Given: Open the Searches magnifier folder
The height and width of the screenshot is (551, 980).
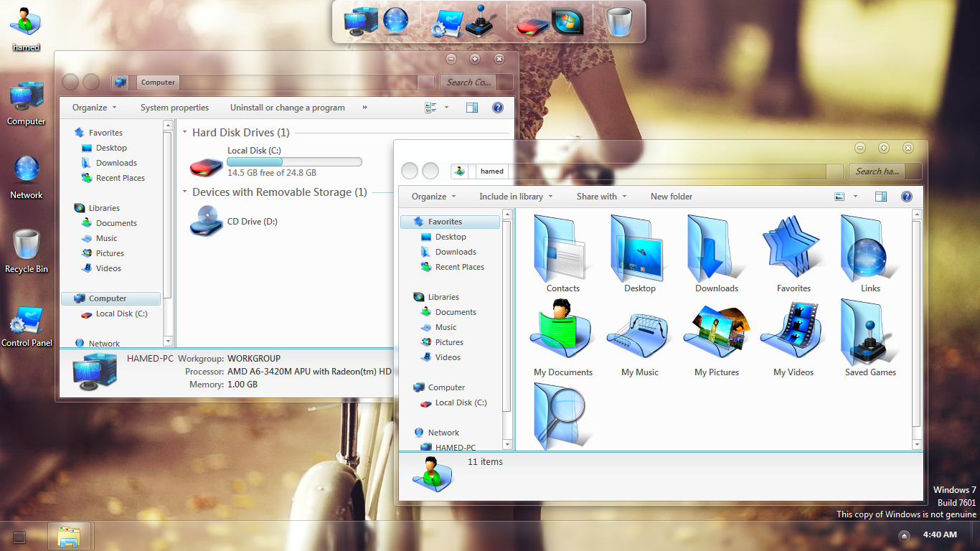Looking at the screenshot, I should click(x=560, y=415).
